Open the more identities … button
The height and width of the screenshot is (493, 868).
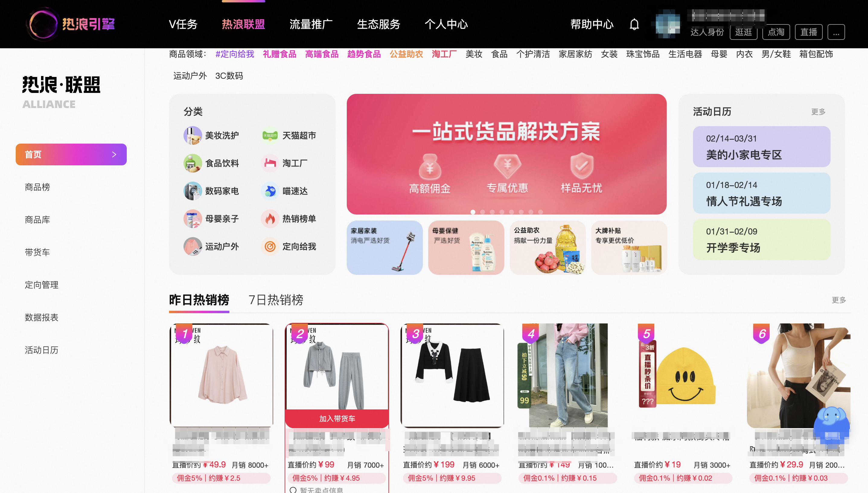pyautogui.click(x=836, y=32)
